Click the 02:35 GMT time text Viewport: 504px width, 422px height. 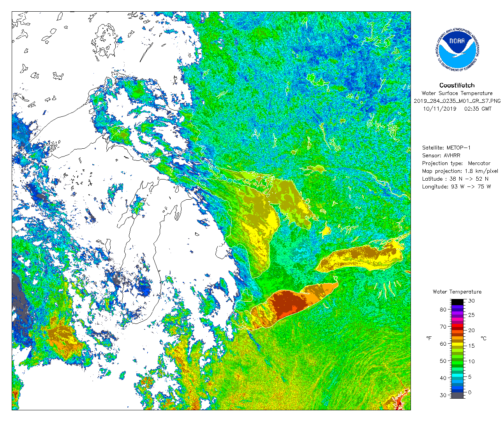pyautogui.click(x=478, y=109)
